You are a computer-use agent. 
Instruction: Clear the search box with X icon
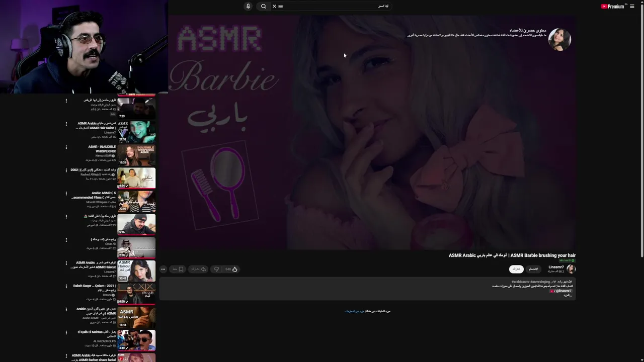click(x=274, y=6)
